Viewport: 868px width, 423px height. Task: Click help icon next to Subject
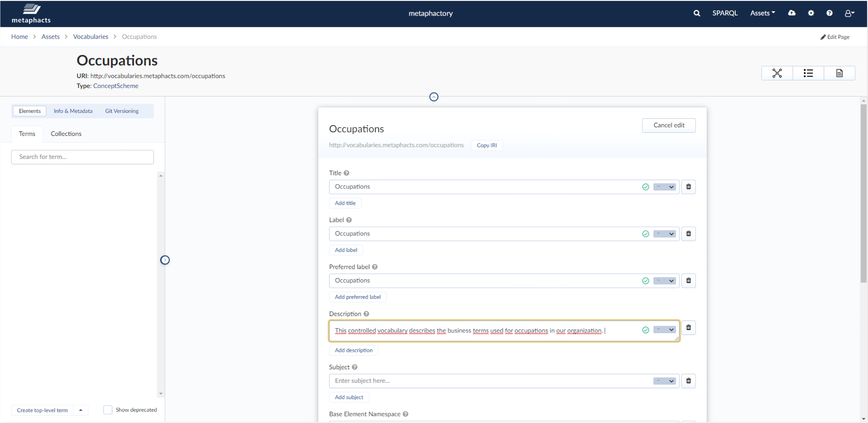[355, 367]
